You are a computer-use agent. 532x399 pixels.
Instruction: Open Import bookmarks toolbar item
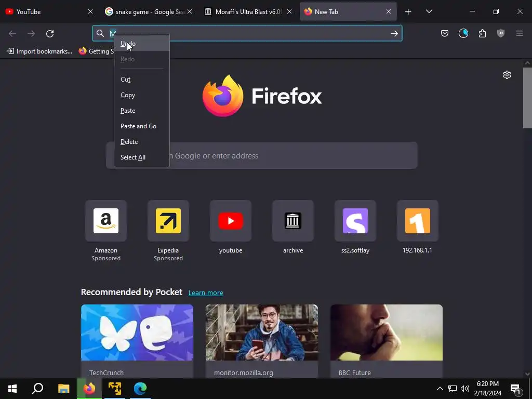click(39, 51)
